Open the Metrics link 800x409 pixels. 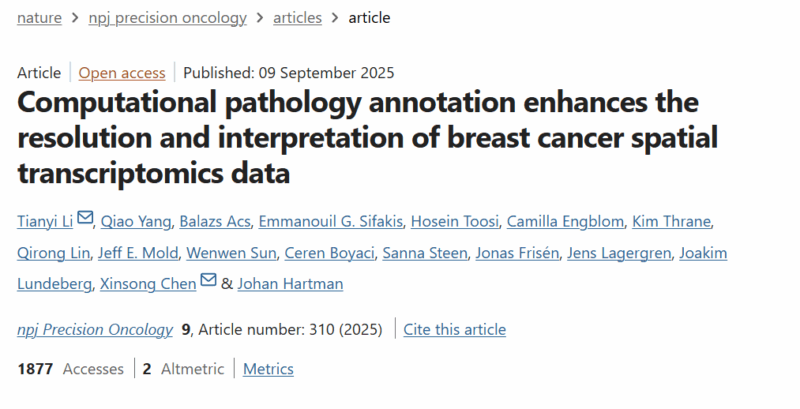click(x=268, y=369)
